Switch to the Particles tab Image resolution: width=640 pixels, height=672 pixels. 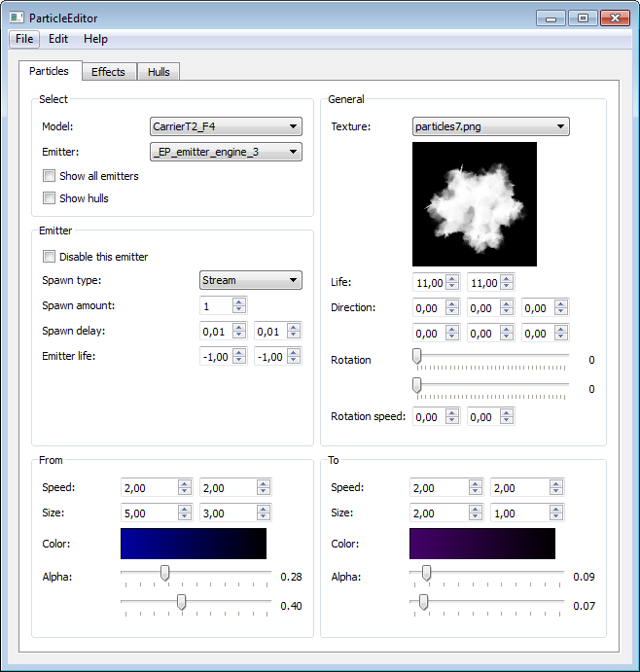tap(50, 71)
